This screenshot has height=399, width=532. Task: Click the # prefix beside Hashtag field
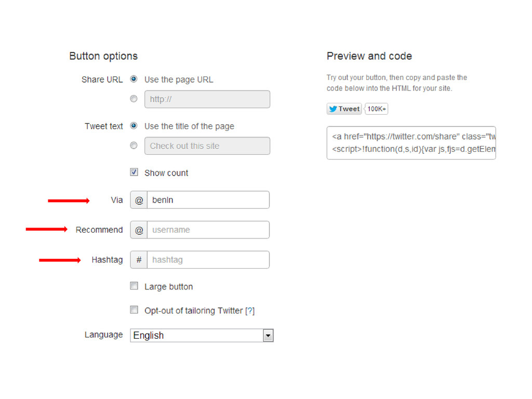point(139,260)
